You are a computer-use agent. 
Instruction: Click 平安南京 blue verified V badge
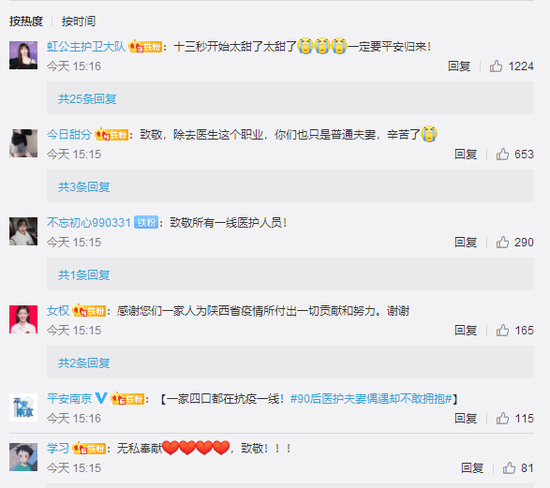(101, 398)
